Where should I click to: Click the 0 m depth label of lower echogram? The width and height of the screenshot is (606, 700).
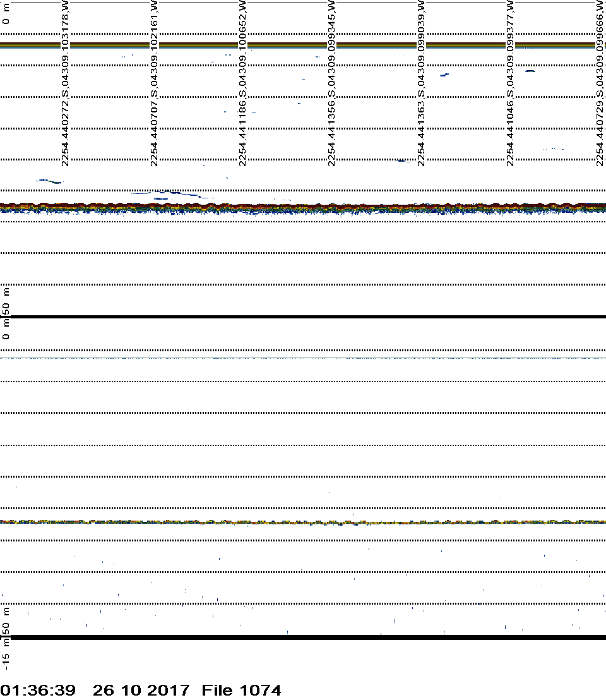coord(6,330)
